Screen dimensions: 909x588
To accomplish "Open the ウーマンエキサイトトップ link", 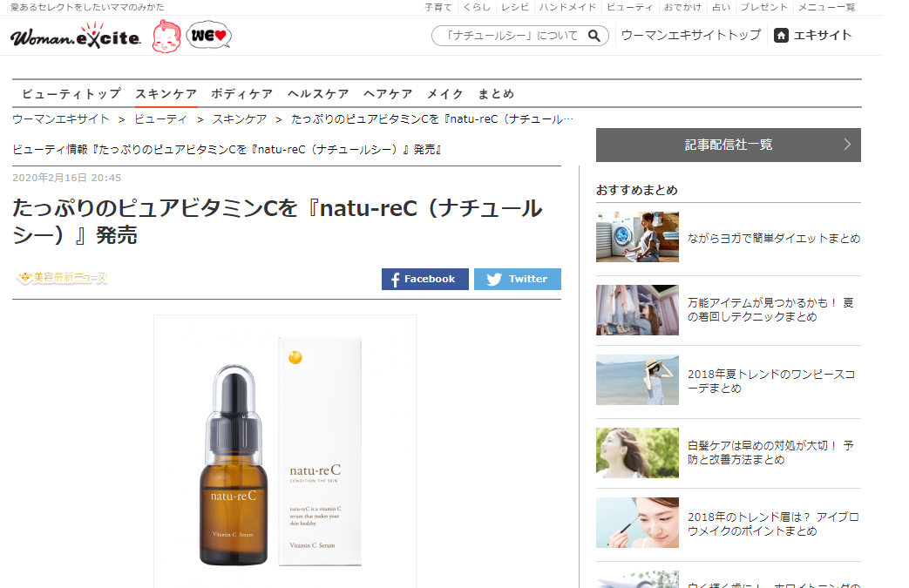I will click(690, 36).
